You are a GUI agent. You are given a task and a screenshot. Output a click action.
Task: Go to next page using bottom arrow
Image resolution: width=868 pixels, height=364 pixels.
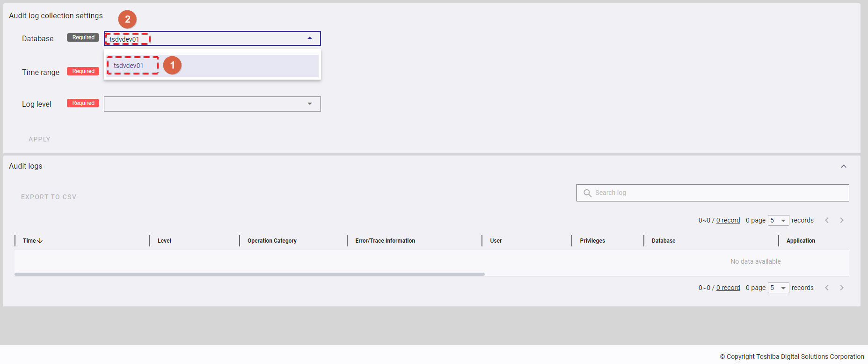point(841,288)
